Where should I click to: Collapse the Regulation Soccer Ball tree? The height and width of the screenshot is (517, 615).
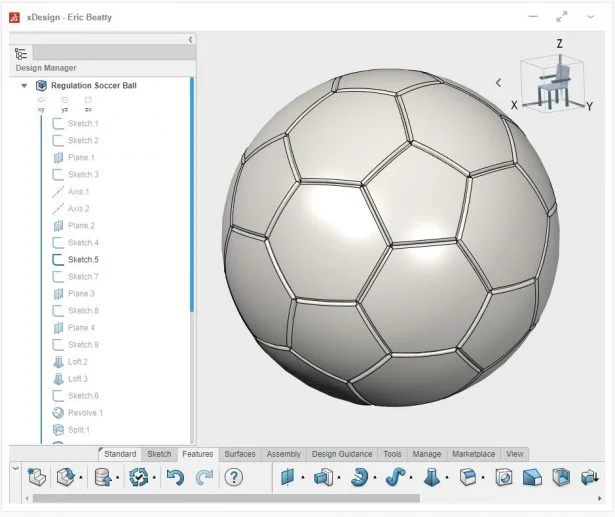click(x=24, y=86)
